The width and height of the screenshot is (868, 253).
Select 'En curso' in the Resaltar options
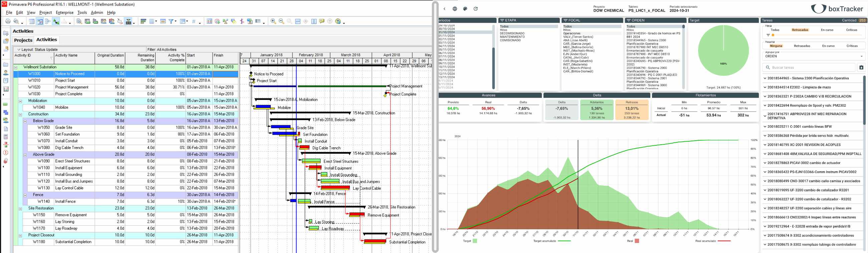(828, 46)
